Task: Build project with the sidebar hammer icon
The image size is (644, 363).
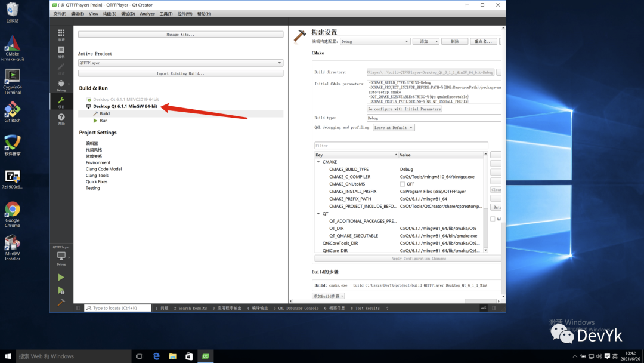Action: 61,303
